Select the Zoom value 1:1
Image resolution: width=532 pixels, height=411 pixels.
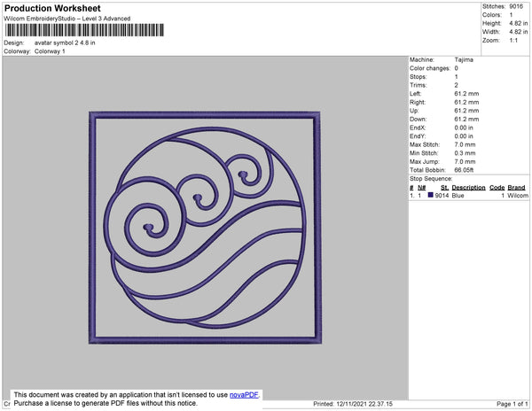coord(513,41)
